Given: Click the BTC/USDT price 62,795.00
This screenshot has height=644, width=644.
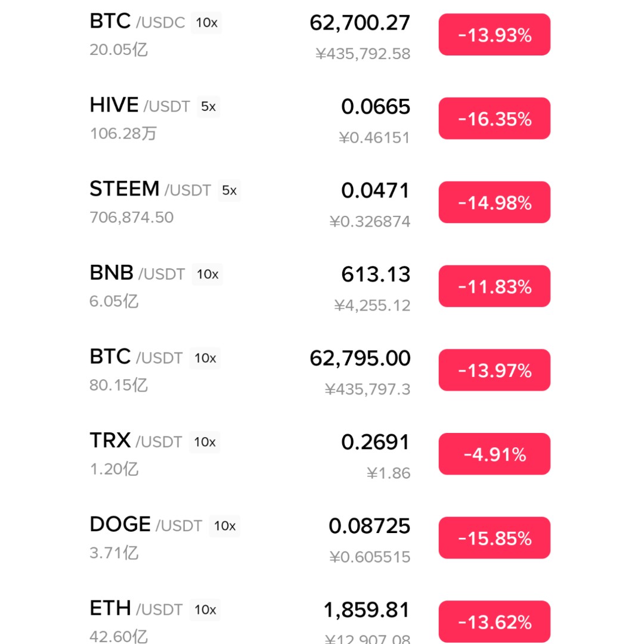Looking at the screenshot, I should coord(360,358).
